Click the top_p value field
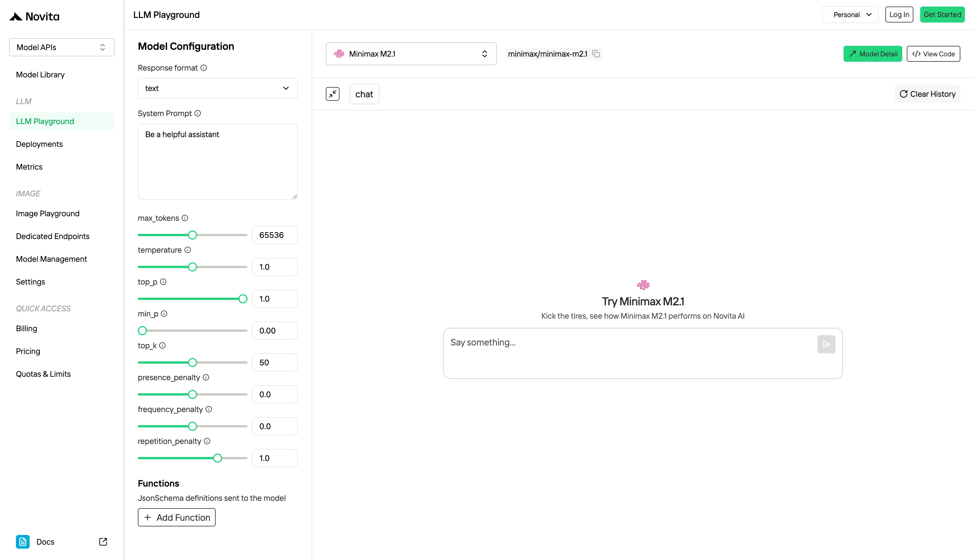This screenshot has width=974, height=560. (x=275, y=299)
